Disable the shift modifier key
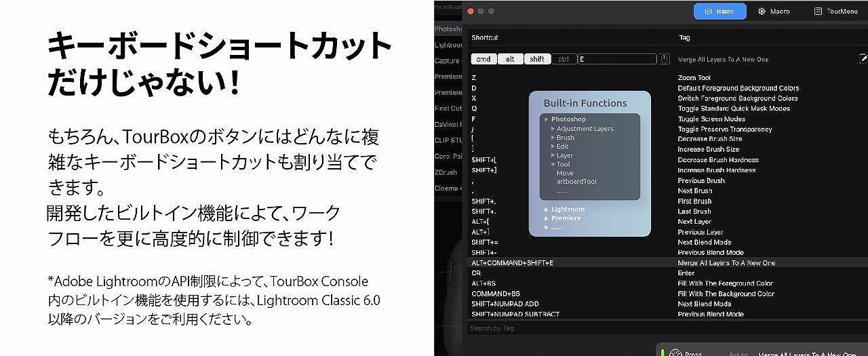This screenshot has width=868, height=356. click(x=536, y=59)
